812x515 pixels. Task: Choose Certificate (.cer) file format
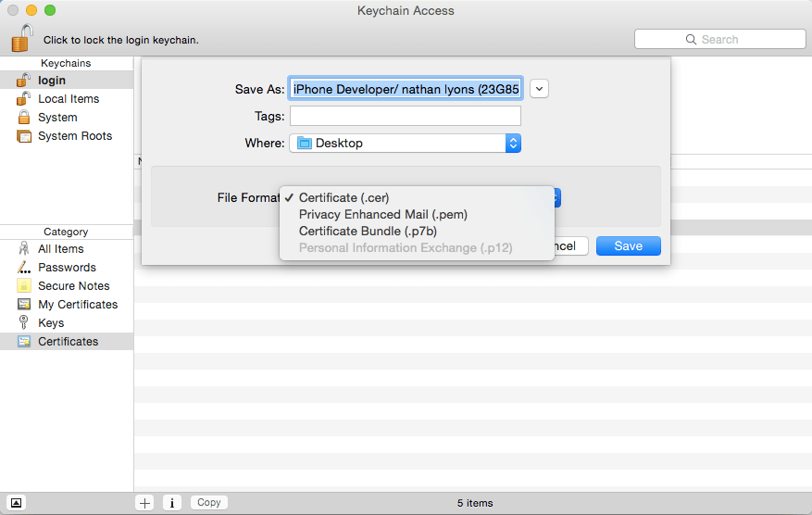point(344,198)
